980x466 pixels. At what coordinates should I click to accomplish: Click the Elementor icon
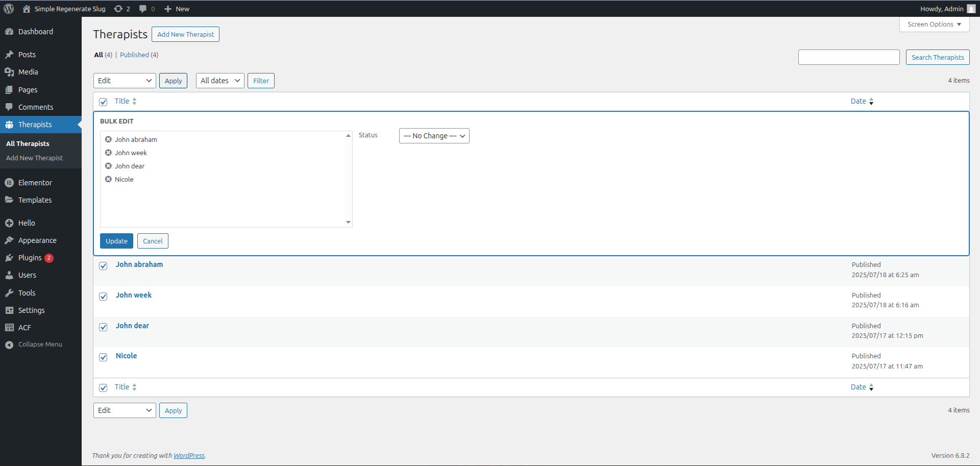pos(9,183)
